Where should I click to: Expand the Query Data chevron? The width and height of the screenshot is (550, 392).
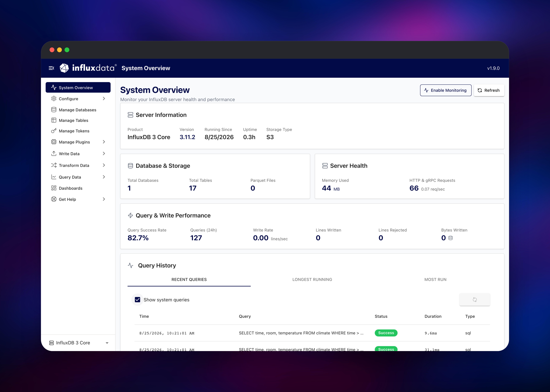coord(104,177)
